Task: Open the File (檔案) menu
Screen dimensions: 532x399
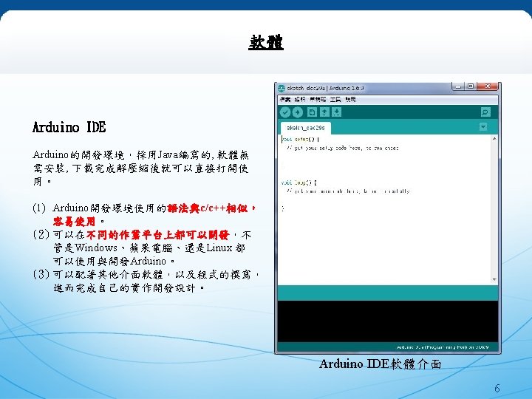Action: coord(285,100)
